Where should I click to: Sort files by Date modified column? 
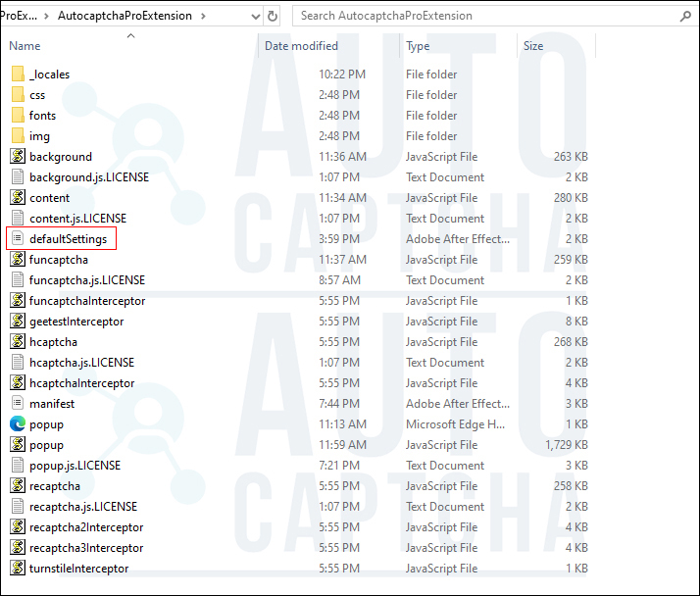pyautogui.click(x=301, y=46)
